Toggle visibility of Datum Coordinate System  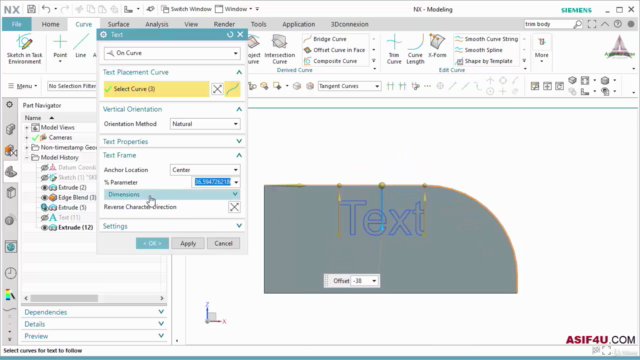point(44,167)
